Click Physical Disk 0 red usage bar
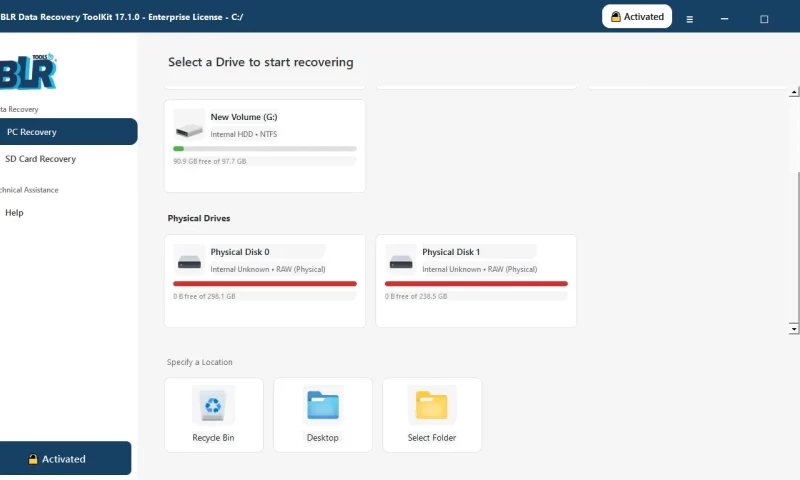Image resolution: width=800 pixels, height=480 pixels. coord(265,284)
